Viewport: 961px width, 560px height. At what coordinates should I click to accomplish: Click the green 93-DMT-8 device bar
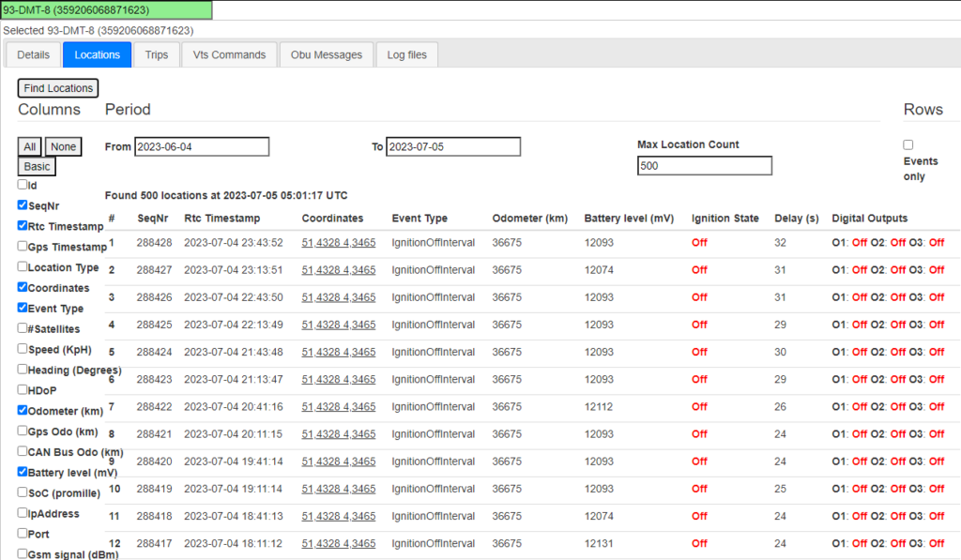pyautogui.click(x=106, y=9)
